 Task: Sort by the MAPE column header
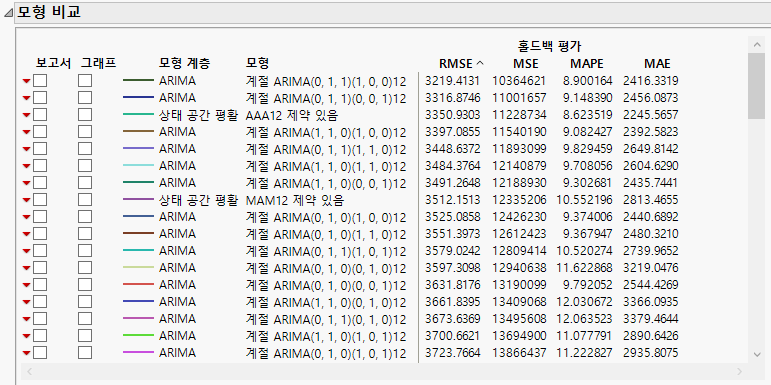pyautogui.click(x=587, y=64)
